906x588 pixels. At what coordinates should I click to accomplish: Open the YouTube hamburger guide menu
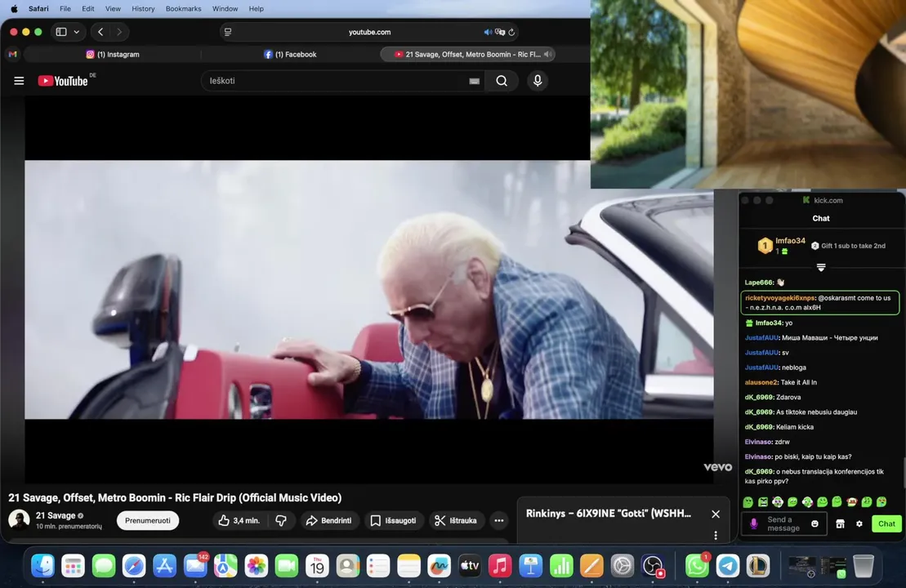(x=19, y=81)
